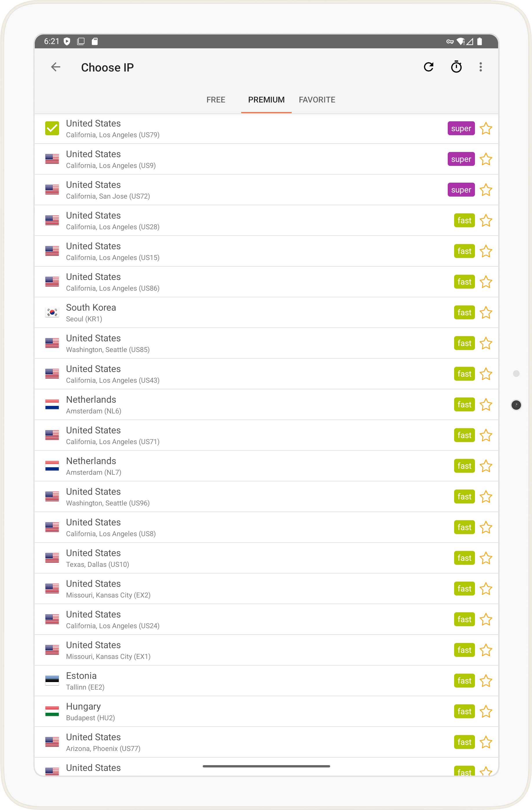Select Missouri, Kansas City (EX2) server
Screen dimensions: 532x810
[266, 589]
